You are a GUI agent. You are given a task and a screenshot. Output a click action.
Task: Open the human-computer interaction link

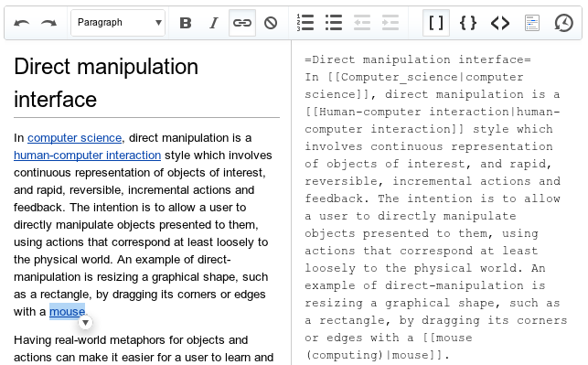[x=88, y=155]
